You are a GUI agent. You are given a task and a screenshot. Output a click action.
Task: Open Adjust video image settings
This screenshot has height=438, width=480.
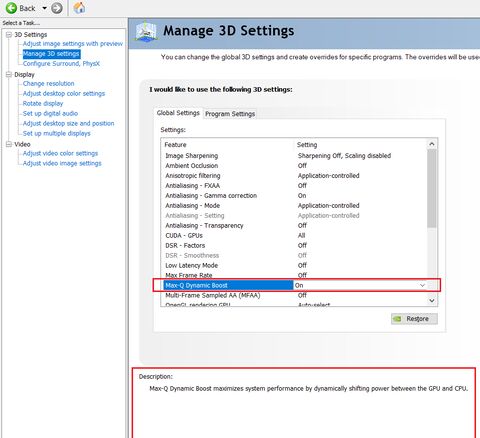click(62, 163)
